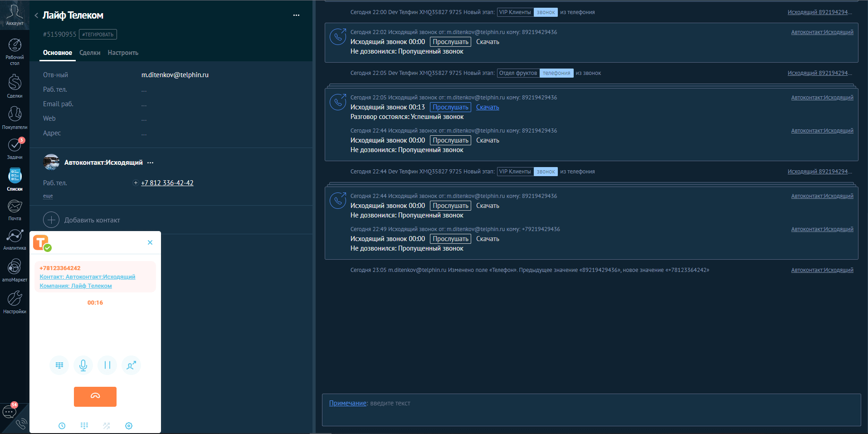Go back using the arrow near Лайф Телеком
The height and width of the screenshot is (434, 868).
pyautogui.click(x=36, y=15)
